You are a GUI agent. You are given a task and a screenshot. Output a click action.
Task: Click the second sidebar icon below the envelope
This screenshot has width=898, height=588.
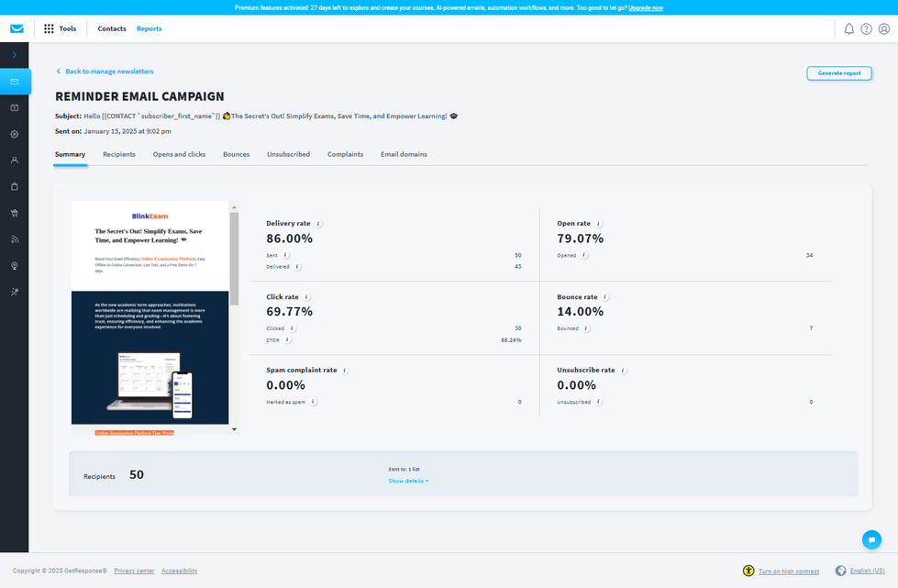[15, 107]
